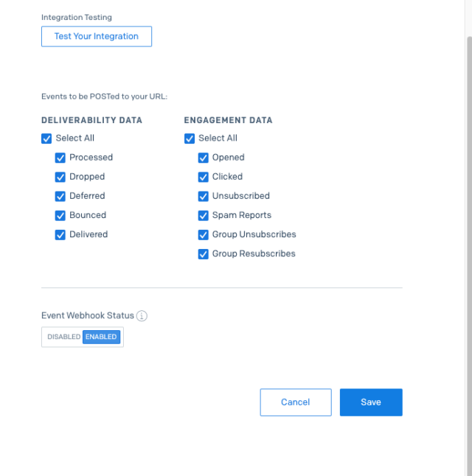Toggle the Group Resubscribes checkbox
The width and height of the screenshot is (472, 476).
[x=204, y=254]
